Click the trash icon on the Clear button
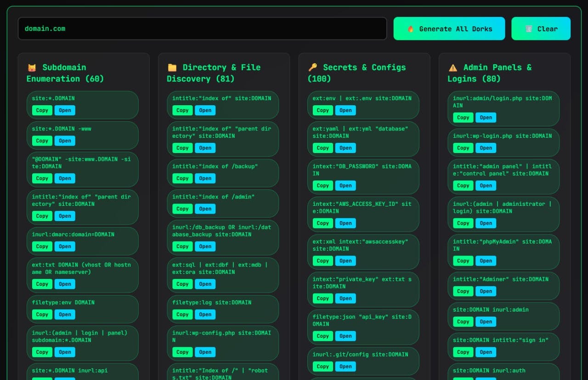This screenshot has height=380, width=588. (529, 28)
